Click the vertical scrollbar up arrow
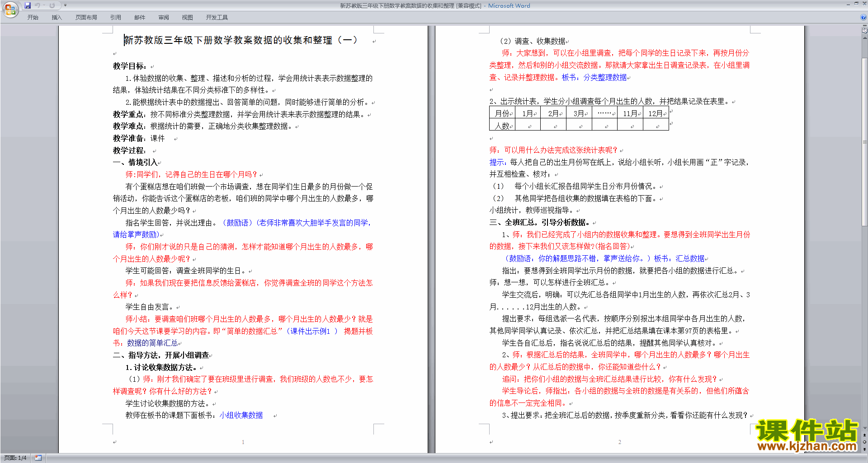The height and width of the screenshot is (463, 868). pos(865,37)
